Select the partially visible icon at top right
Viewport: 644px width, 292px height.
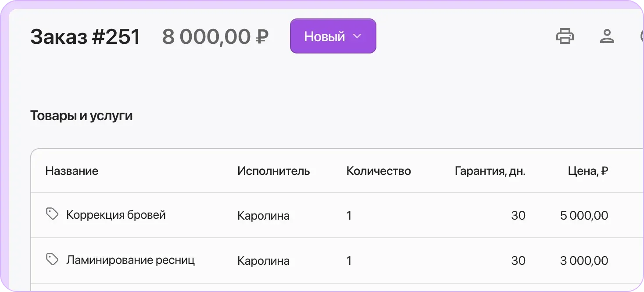(x=641, y=36)
